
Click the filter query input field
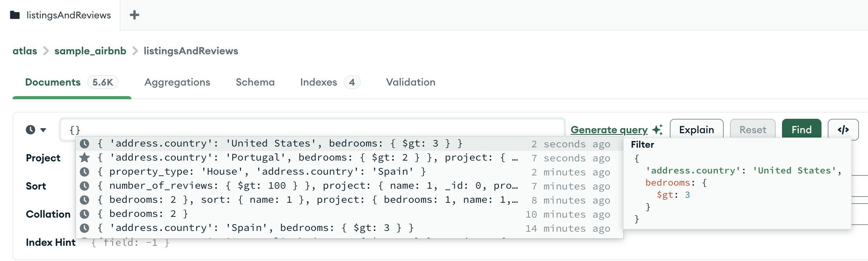click(x=312, y=130)
